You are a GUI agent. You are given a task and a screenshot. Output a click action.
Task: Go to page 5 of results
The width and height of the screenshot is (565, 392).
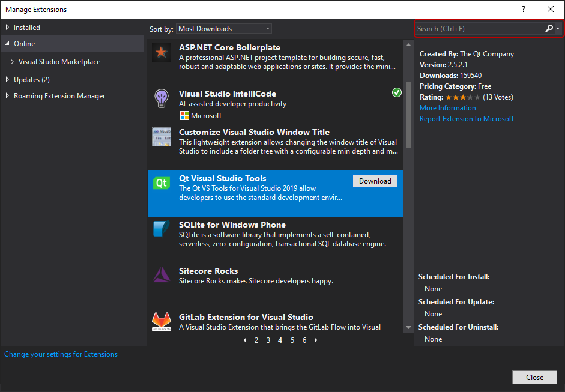(292, 340)
